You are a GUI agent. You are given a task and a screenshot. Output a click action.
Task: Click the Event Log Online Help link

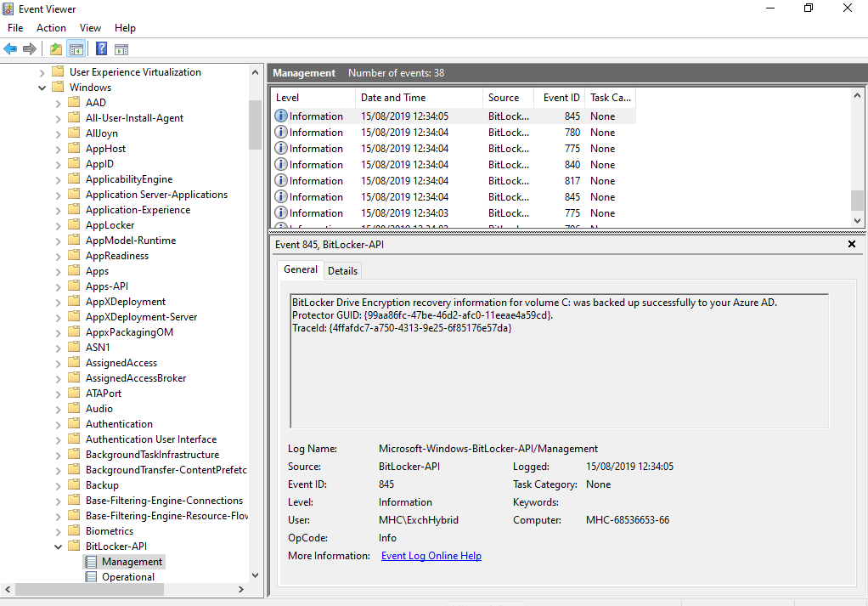pyautogui.click(x=431, y=555)
